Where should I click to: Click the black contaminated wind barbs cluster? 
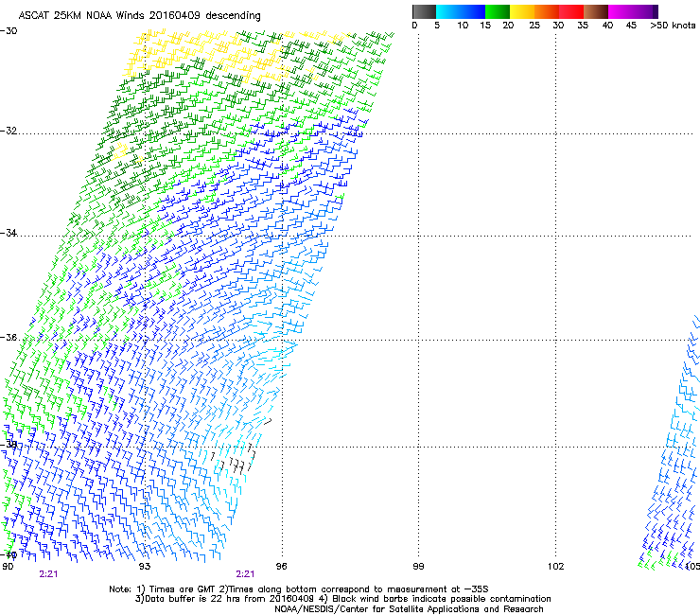[x=235, y=460]
